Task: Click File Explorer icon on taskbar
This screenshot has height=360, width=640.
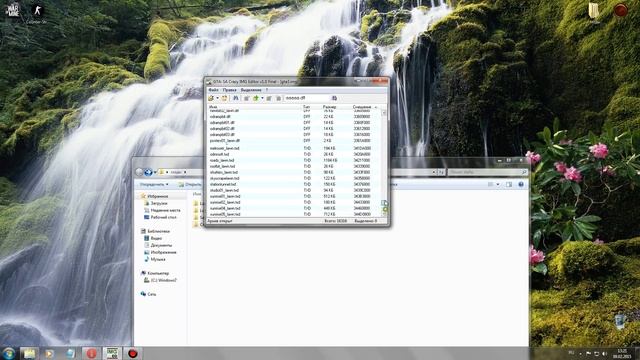Action: tap(29, 353)
